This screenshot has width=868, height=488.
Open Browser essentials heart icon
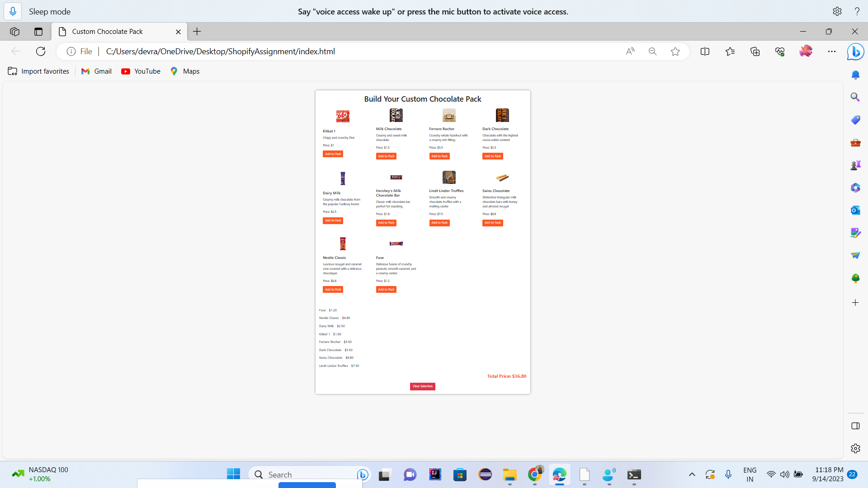[x=780, y=51]
